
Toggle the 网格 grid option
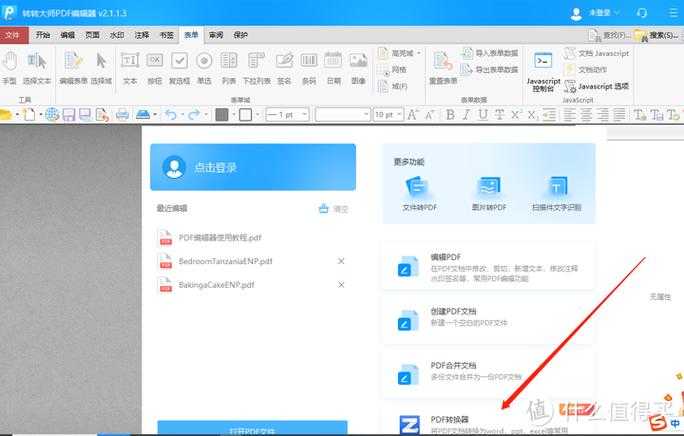tap(397, 70)
